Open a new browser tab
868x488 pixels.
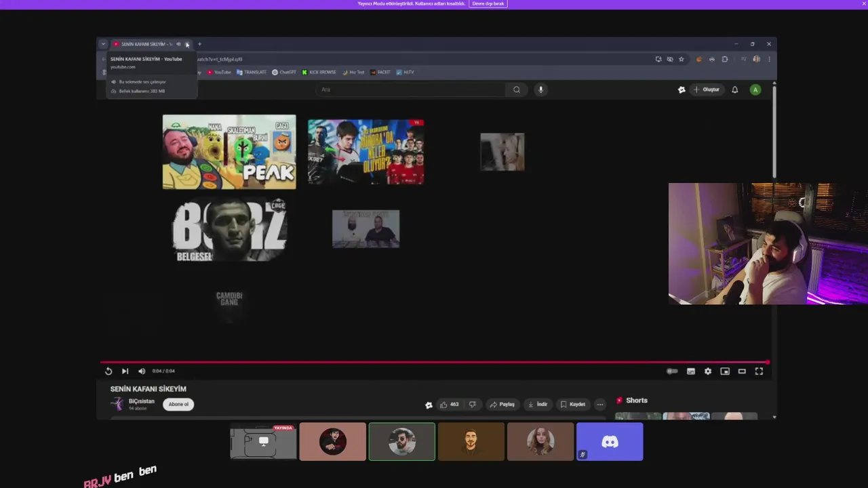pyautogui.click(x=199, y=44)
